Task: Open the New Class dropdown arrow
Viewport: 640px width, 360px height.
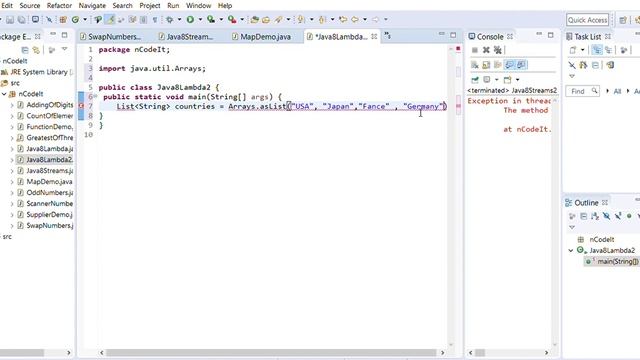Action: (x=85, y=19)
